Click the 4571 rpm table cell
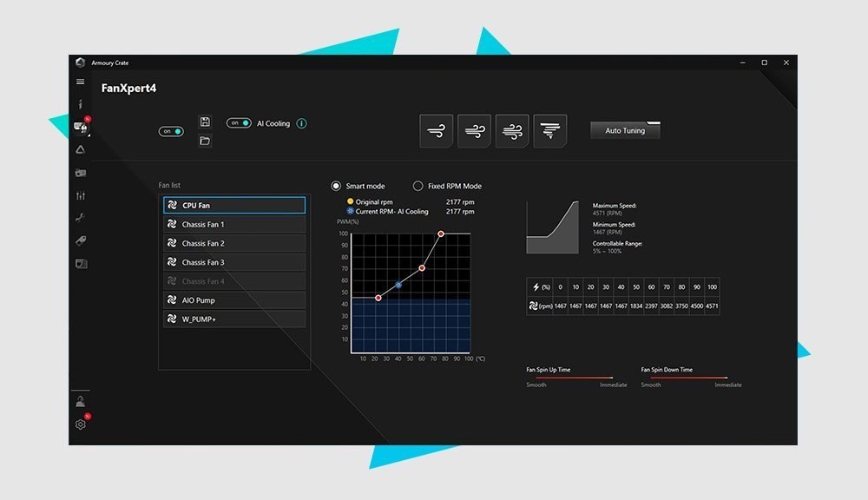Image resolution: width=868 pixels, height=500 pixels. pos(712,306)
